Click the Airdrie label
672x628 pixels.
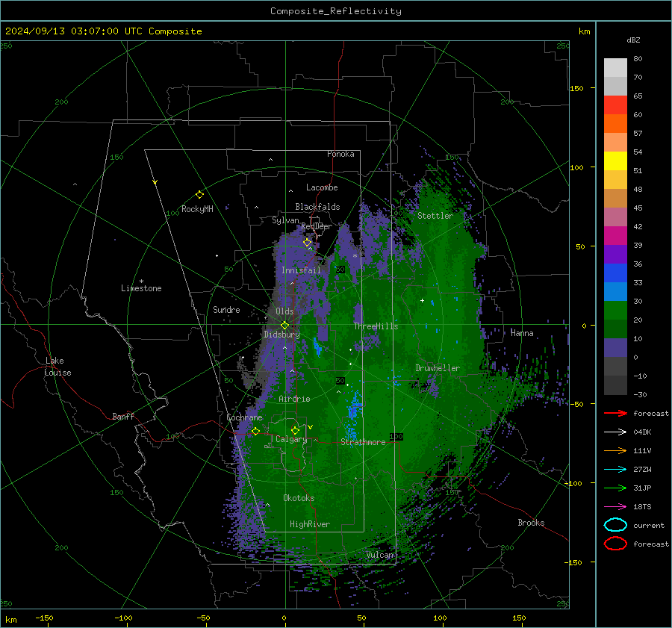(x=294, y=399)
